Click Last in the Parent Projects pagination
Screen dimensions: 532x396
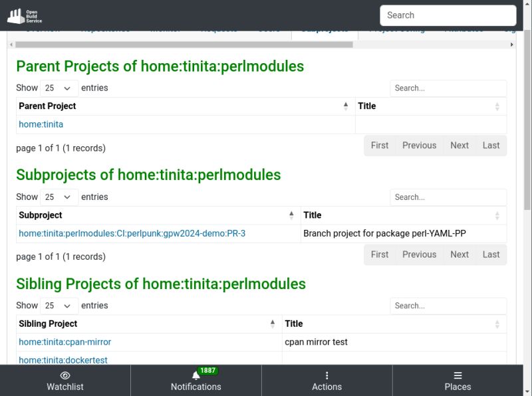(491, 145)
